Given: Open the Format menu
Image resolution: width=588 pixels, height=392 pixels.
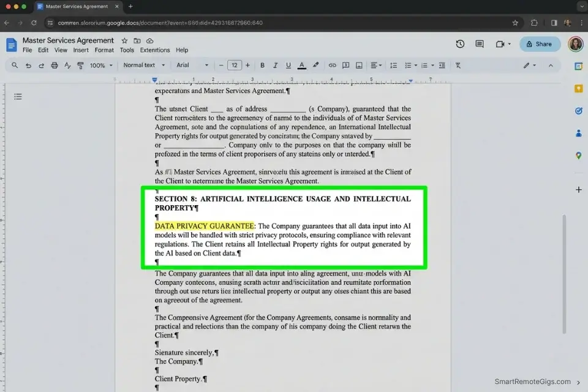Looking at the screenshot, I should click(x=104, y=50).
